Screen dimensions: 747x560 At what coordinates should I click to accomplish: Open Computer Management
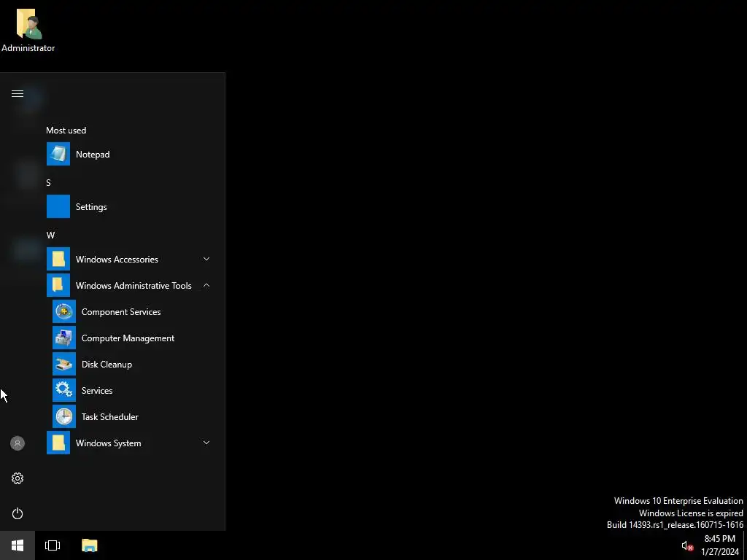(x=131, y=338)
